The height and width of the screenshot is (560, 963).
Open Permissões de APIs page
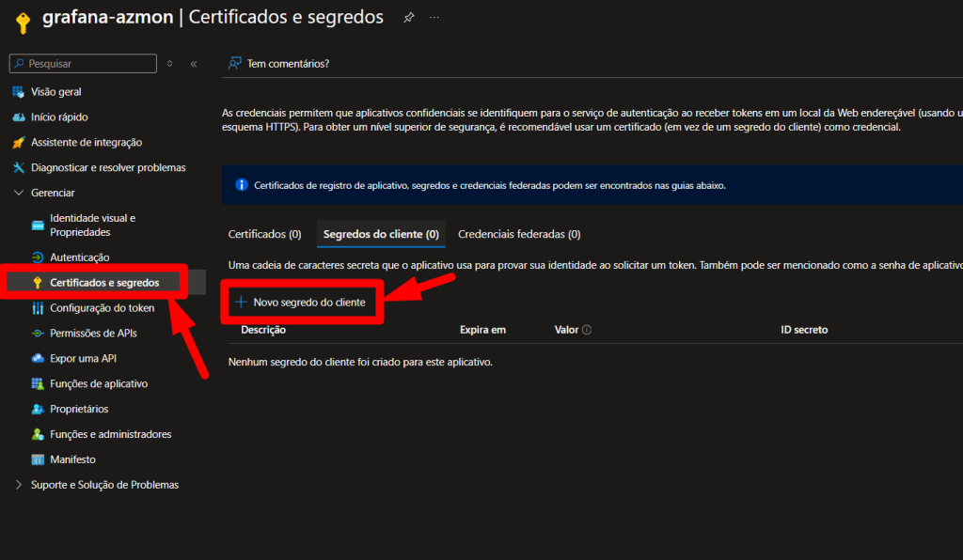(x=92, y=334)
